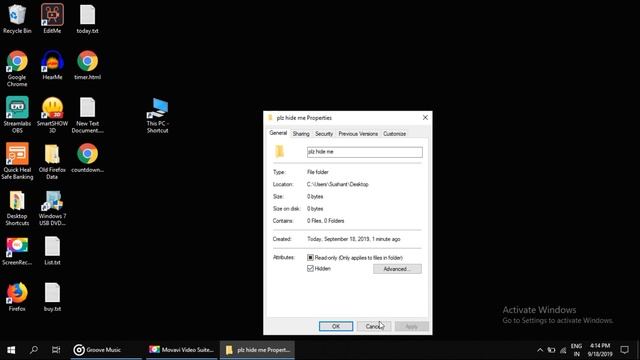This screenshot has height=360, width=640.
Task: Click plz hide me Properties taskbar button
Action: click(257, 350)
